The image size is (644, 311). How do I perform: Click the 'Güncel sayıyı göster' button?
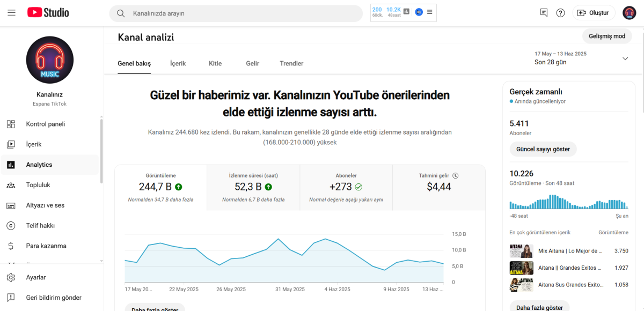[543, 149]
